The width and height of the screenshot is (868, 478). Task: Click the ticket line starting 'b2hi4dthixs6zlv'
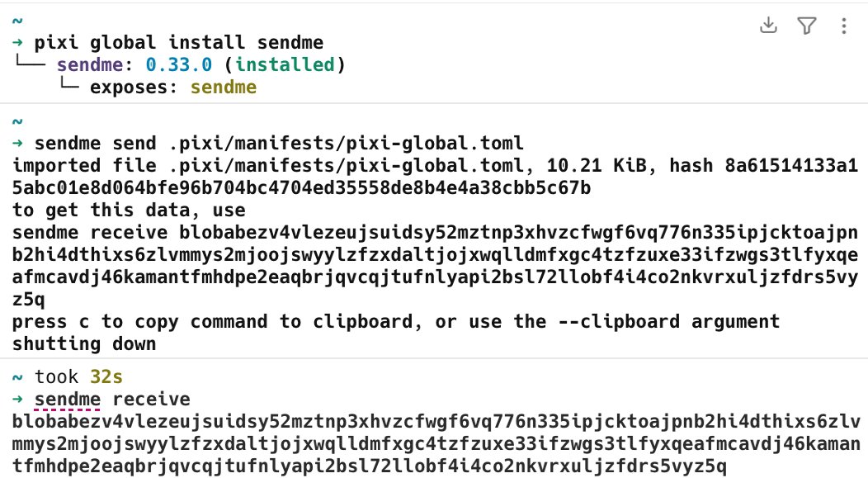(x=435, y=255)
